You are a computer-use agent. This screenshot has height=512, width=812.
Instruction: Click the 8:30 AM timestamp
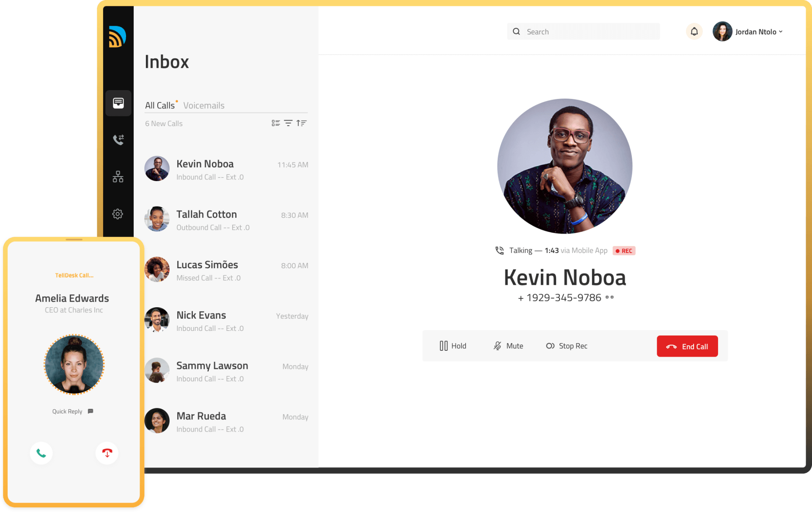click(295, 215)
